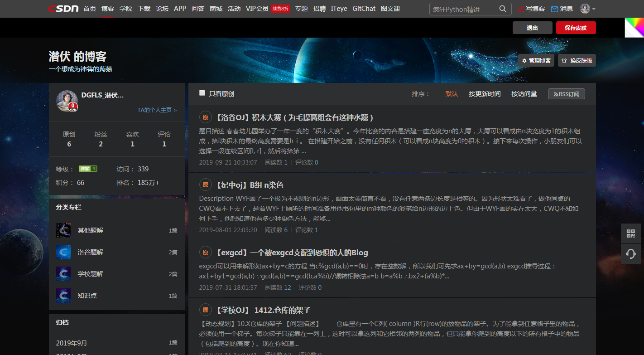Viewport: 644px width, 355px height.
Task: Click 潜伏 的博客 blog title
Action: pos(77,56)
